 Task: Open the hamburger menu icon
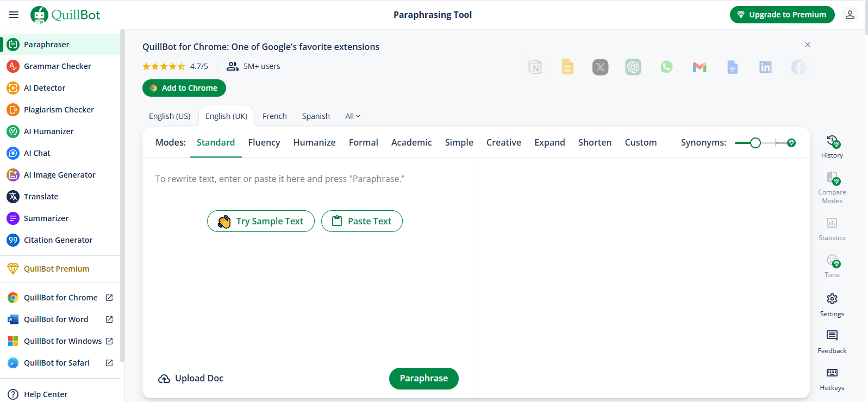[x=14, y=15]
